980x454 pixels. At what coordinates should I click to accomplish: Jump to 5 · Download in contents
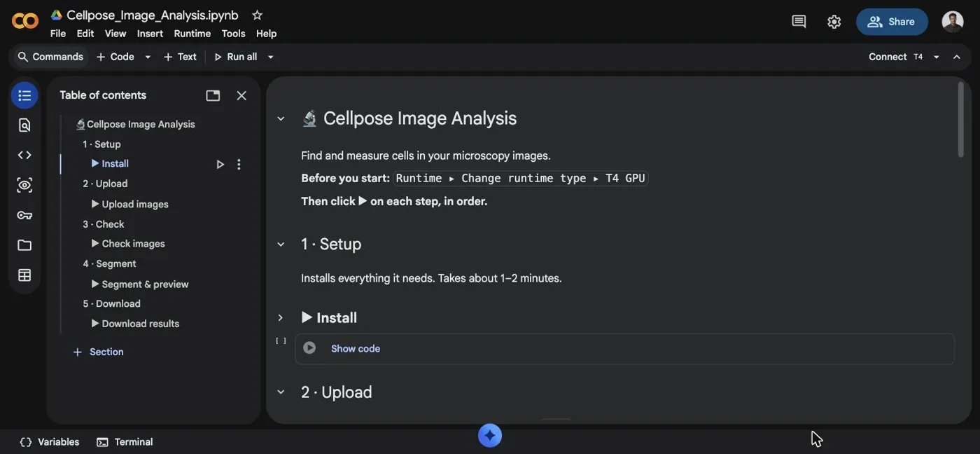click(x=111, y=303)
